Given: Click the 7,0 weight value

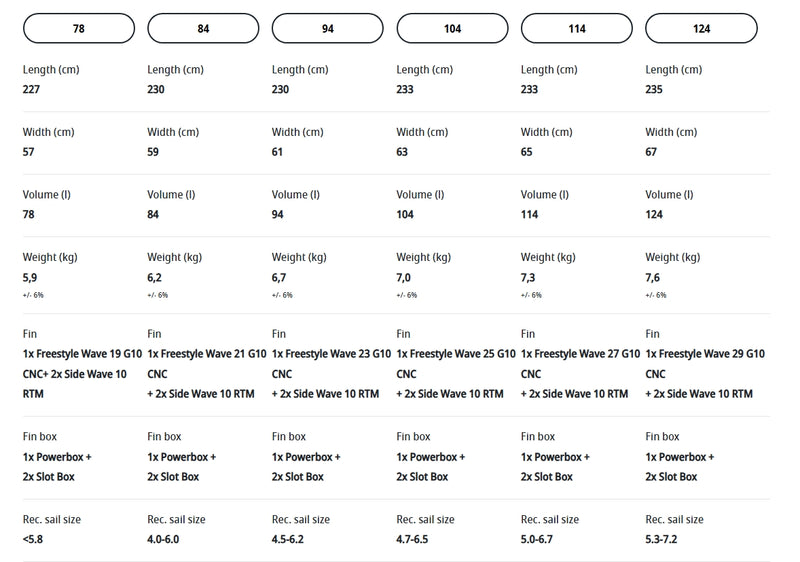Looking at the screenshot, I should 404,277.
